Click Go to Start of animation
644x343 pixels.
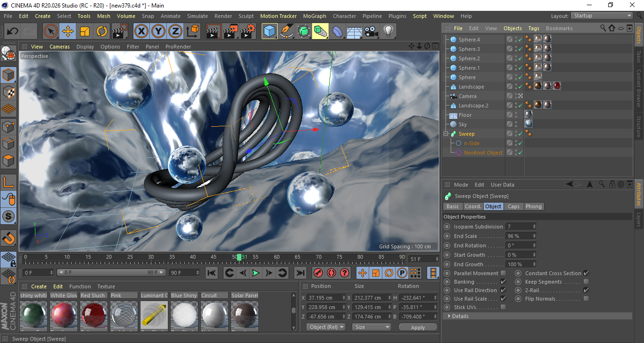[x=212, y=273]
